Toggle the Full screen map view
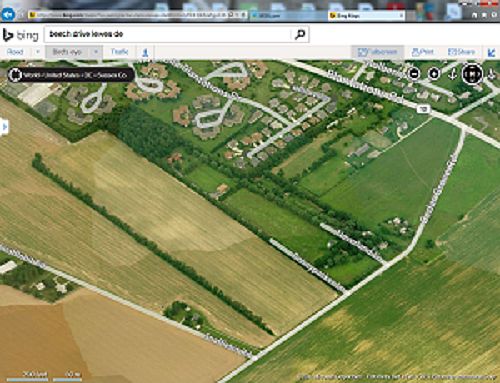The image size is (500, 383). coord(377,52)
